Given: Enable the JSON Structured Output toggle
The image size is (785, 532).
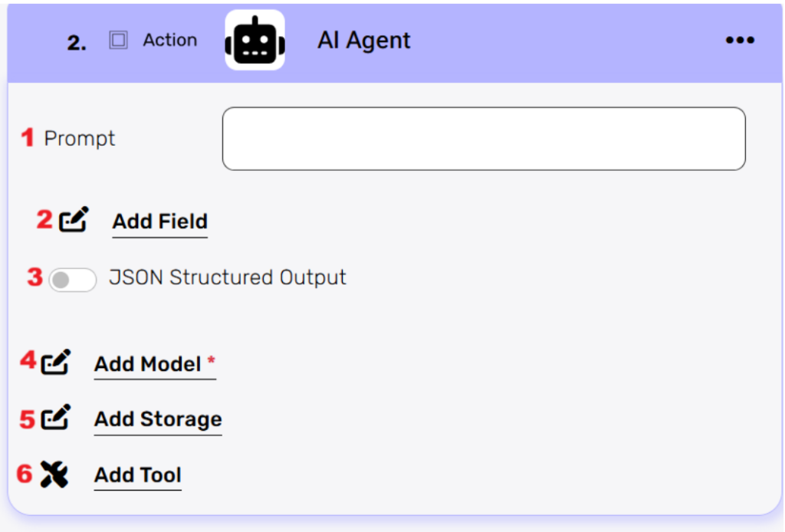Looking at the screenshot, I should click(72, 280).
